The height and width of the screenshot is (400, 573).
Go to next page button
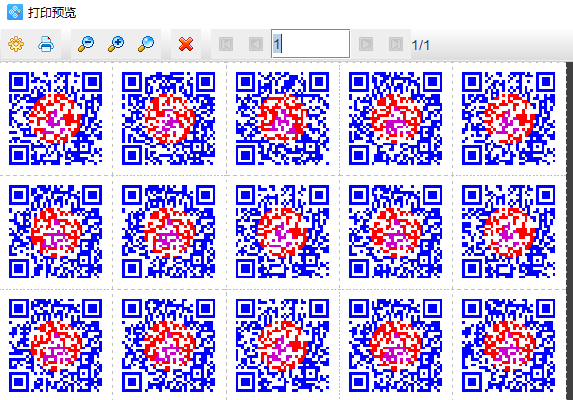(x=366, y=44)
